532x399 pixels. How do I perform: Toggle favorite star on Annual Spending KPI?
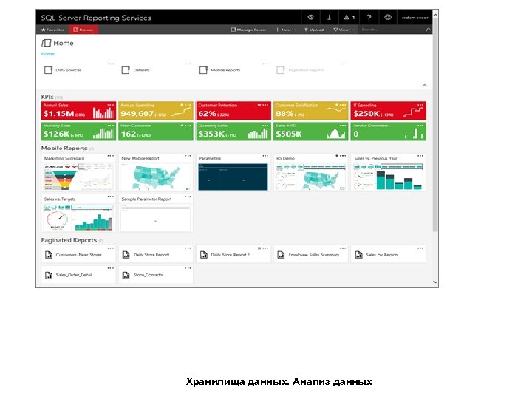182,105
